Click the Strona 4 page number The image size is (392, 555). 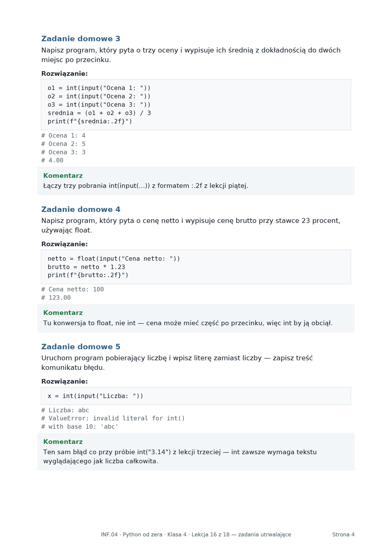click(343, 535)
